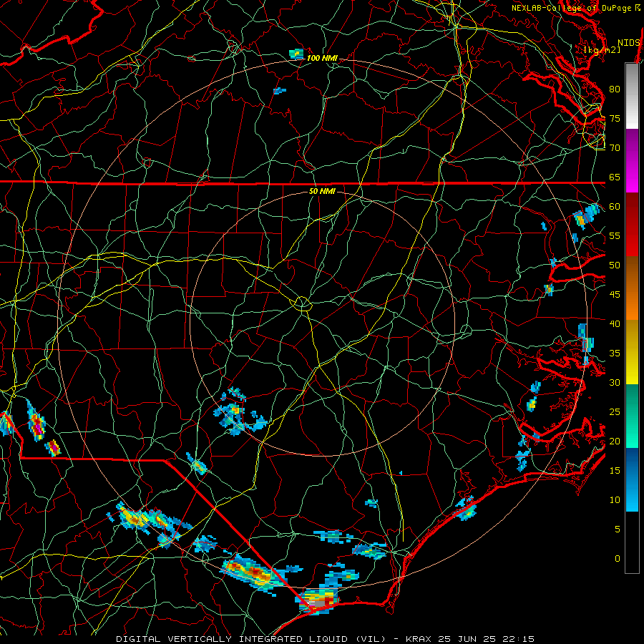Pick the red segment of the color bar

(632, 225)
